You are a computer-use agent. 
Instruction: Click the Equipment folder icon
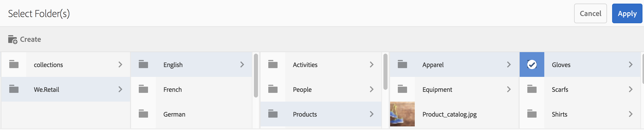tap(402, 89)
